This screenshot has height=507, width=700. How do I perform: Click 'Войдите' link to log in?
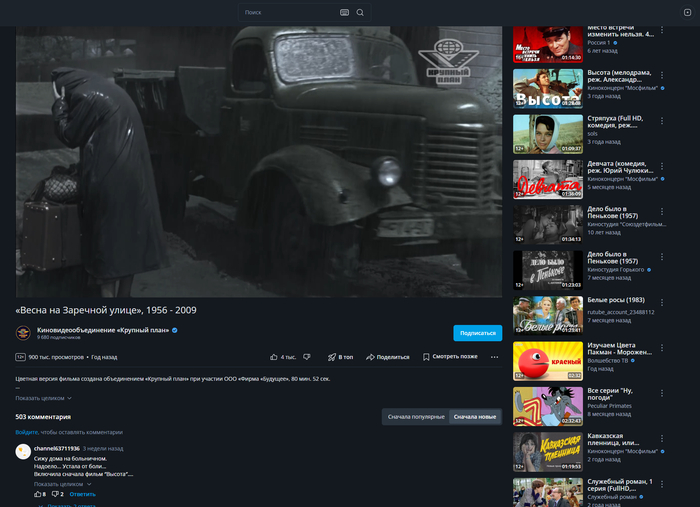pyautogui.click(x=27, y=432)
